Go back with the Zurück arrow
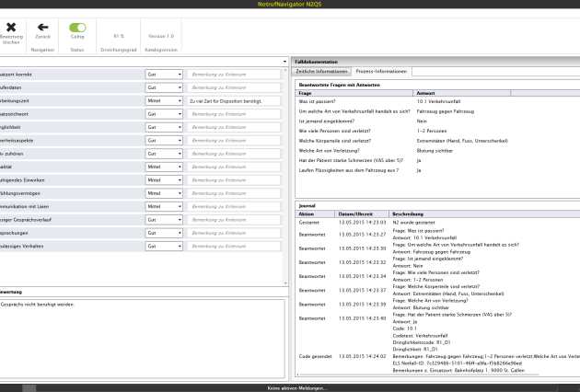The image size is (580, 392). point(43,27)
